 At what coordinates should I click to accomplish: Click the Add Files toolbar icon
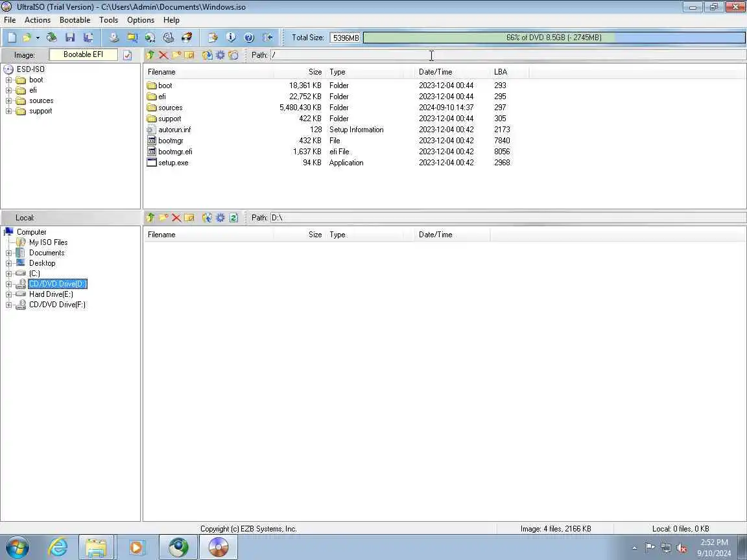[x=213, y=38]
